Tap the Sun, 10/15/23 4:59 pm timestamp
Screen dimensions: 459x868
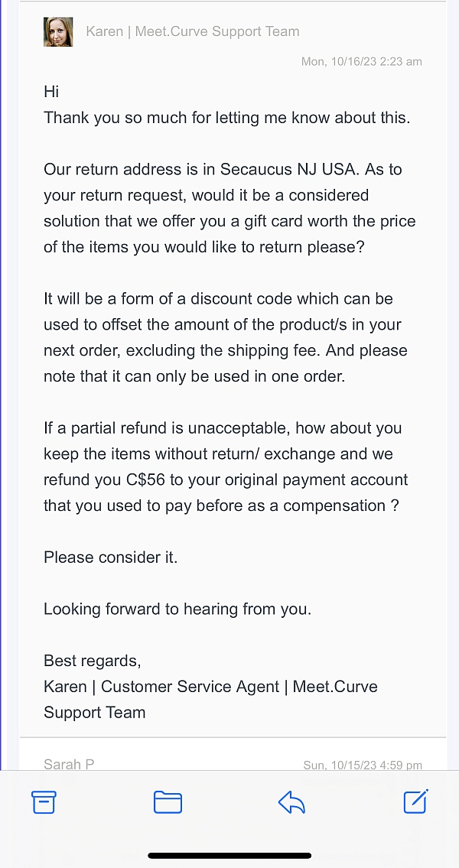pyautogui.click(x=363, y=765)
